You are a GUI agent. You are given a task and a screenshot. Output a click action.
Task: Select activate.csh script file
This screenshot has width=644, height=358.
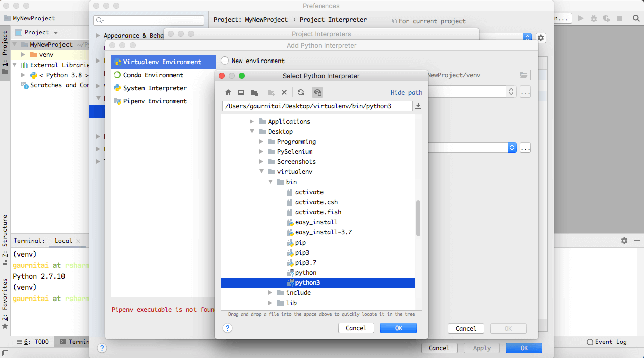tap(316, 202)
